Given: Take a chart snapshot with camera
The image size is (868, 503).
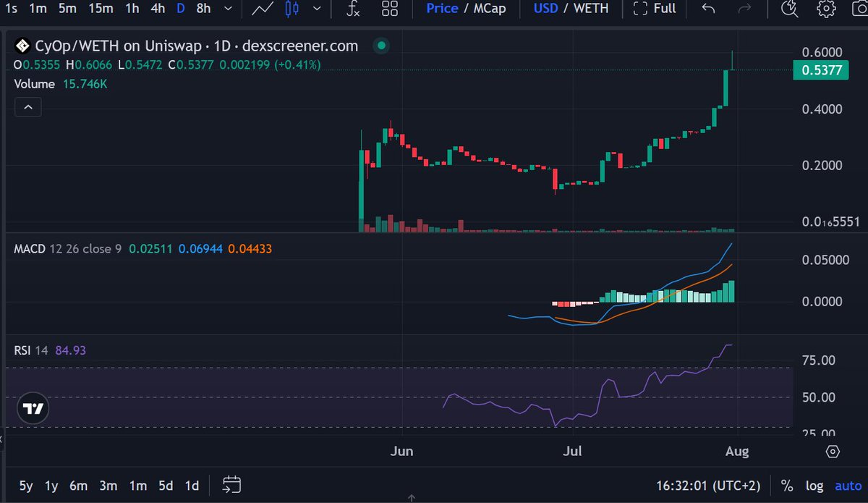Looking at the screenshot, I should point(861,9).
